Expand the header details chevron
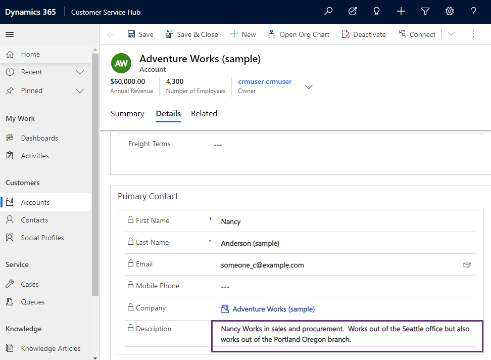This screenshot has height=360, width=491. [x=309, y=87]
